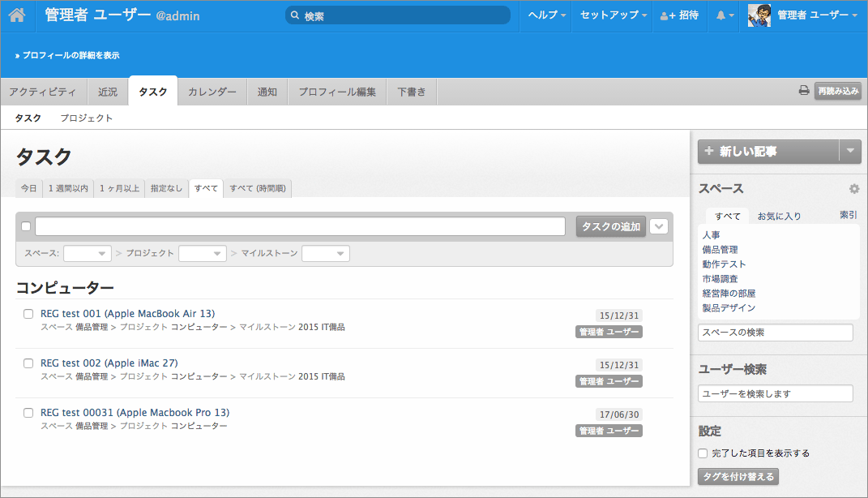Open the 人事 space
The width and height of the screenshot is (868, 498).
point(712,235)
